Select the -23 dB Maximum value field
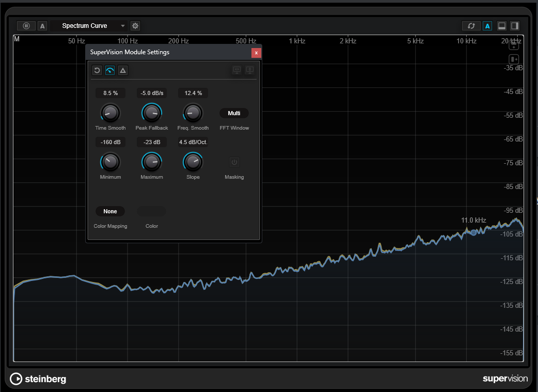 point(152,142)
